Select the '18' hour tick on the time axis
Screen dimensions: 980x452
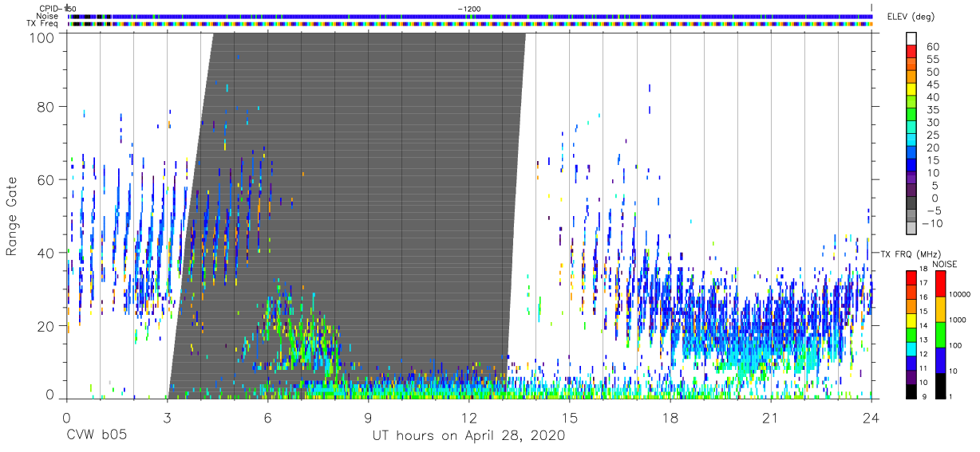670,418
